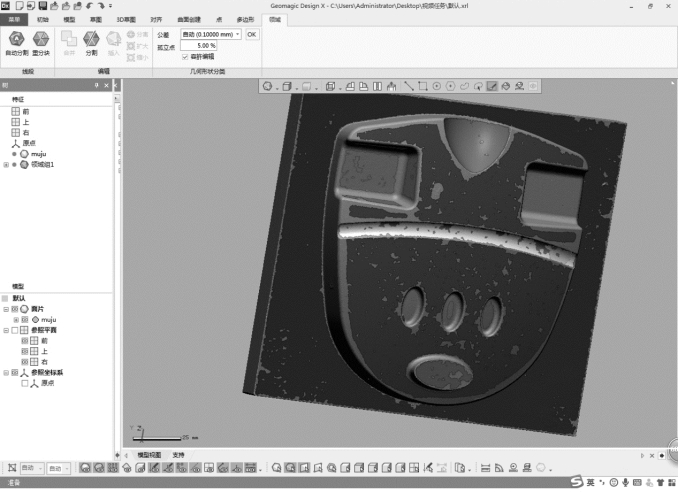678x492 pixels.
Task: Collapse the 面片 node in model tree
Action: (x=6, y=309)
